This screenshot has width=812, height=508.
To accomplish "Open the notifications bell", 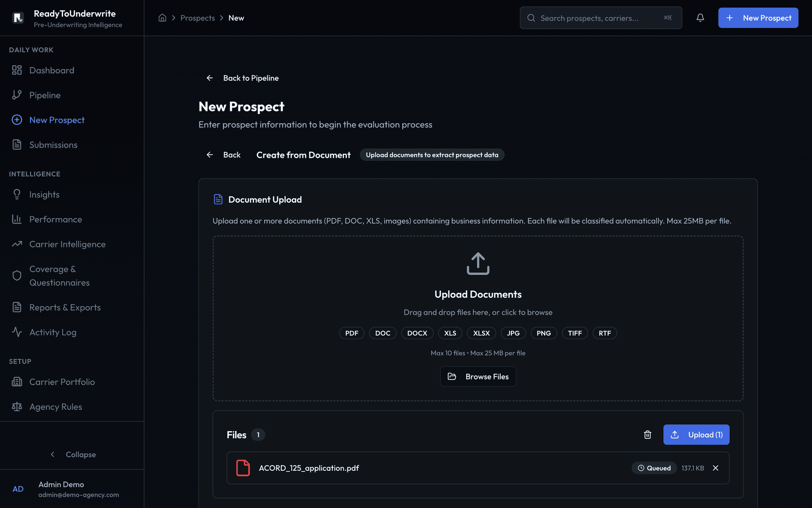I will click(x=700, y=18).
